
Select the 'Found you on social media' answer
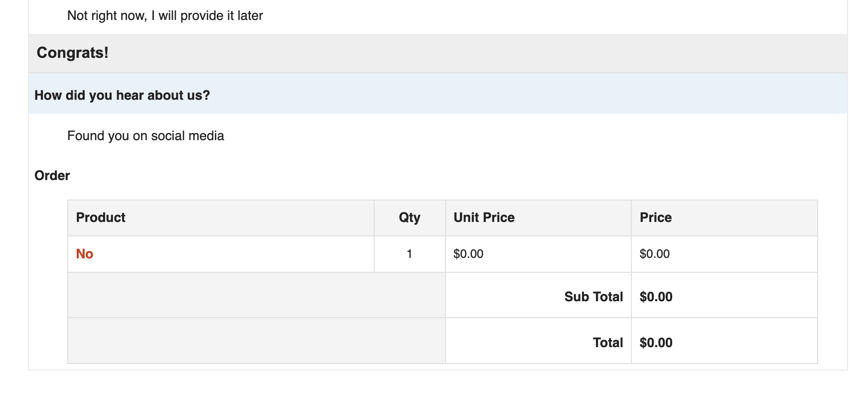tap(145, 136)
